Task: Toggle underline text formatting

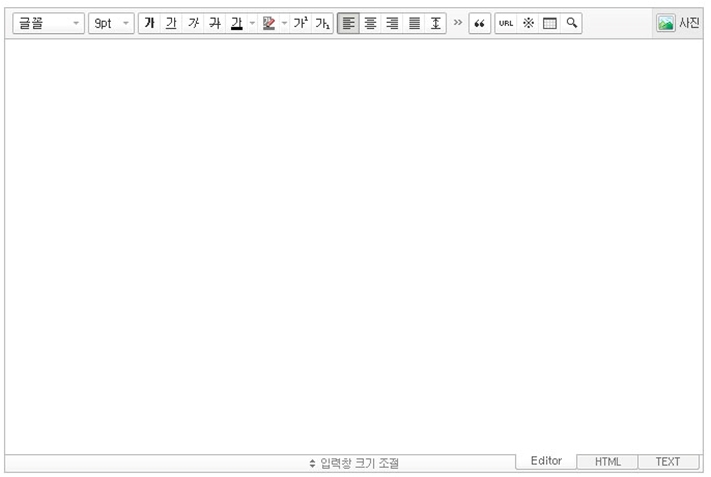Action: (x=171, y=24)
